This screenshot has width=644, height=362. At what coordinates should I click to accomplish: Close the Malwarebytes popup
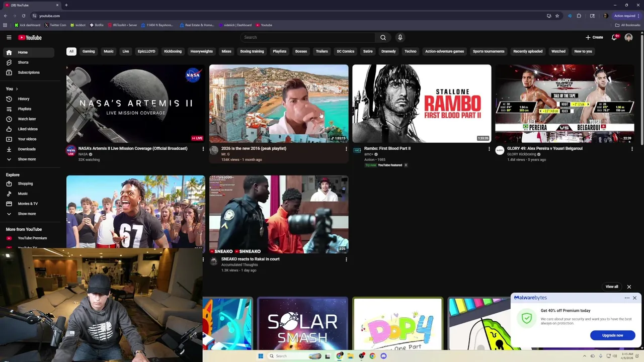point(634,298)
